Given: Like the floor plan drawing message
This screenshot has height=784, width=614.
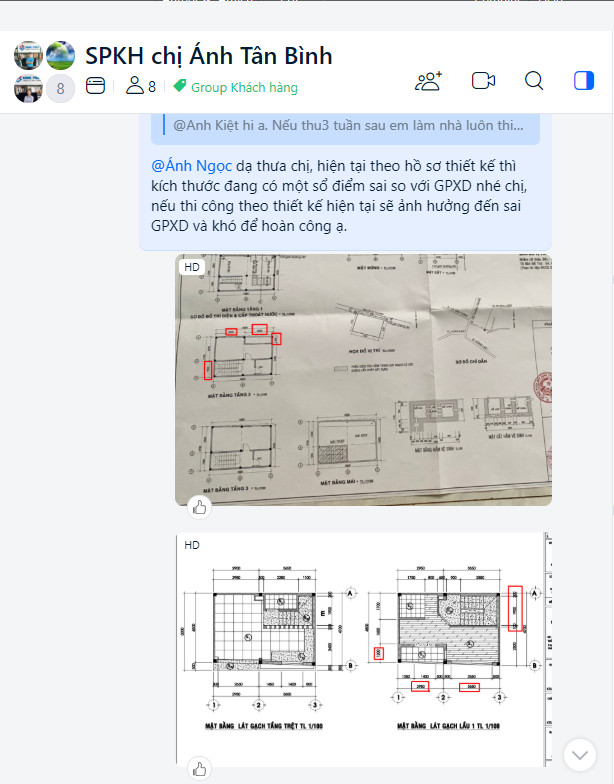Looking at the screenshot, I should pyautogui.click(x=200, y=769).
